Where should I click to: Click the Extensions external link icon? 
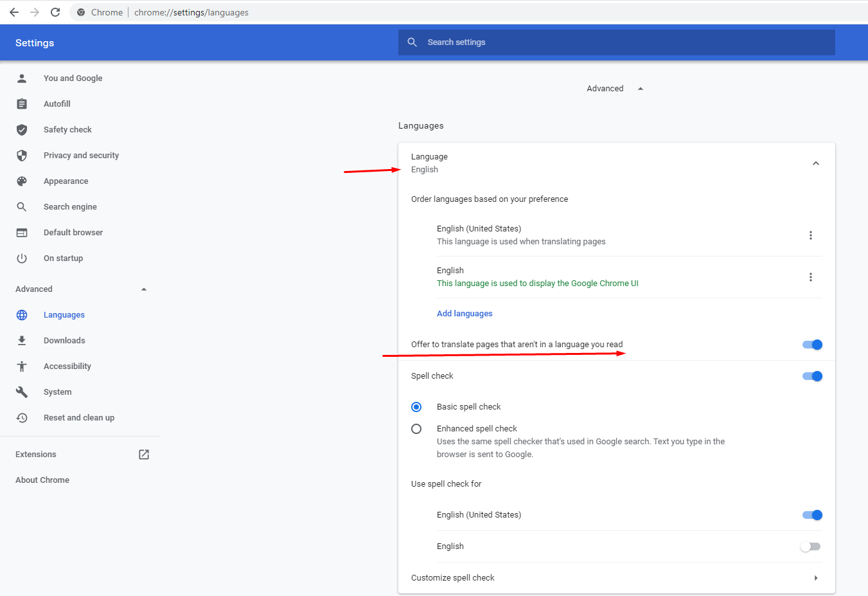tap(144, 455)
